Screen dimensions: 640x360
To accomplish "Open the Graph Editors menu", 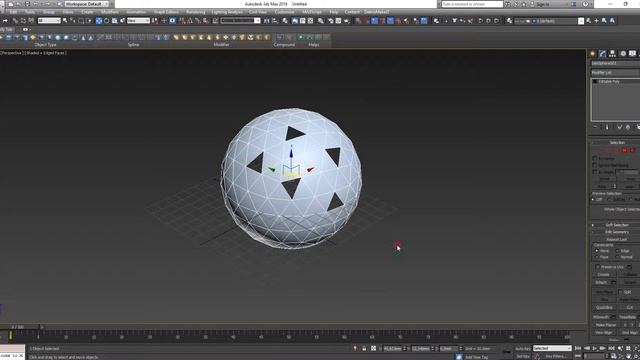I will point(166,12).
